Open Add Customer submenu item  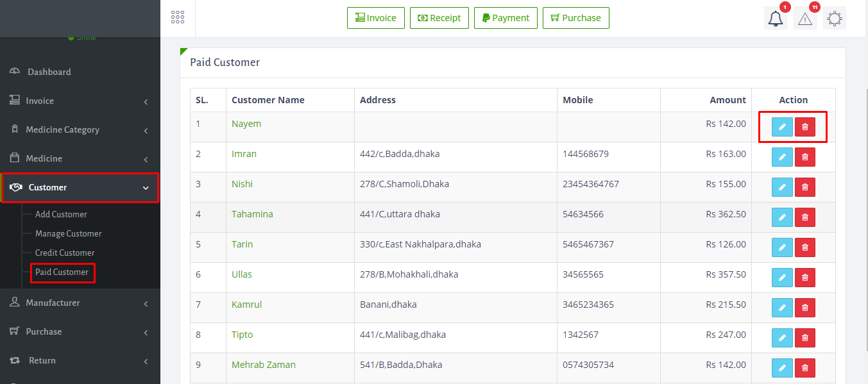61,214
